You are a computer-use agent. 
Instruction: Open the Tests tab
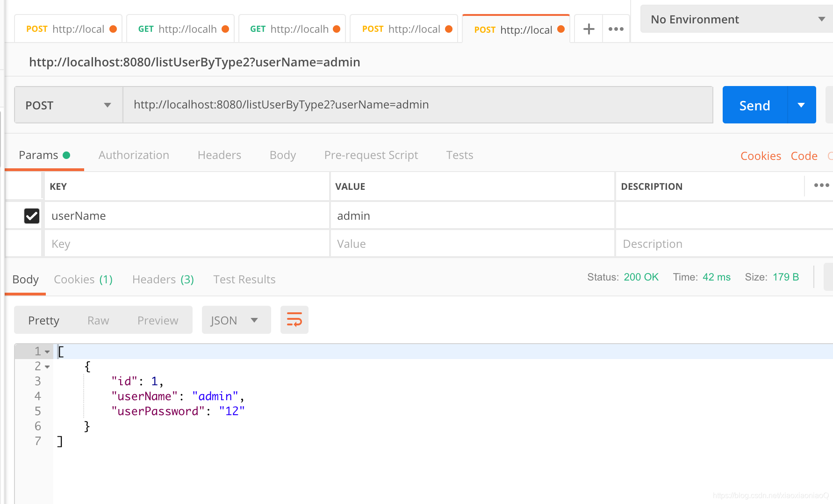460,155
